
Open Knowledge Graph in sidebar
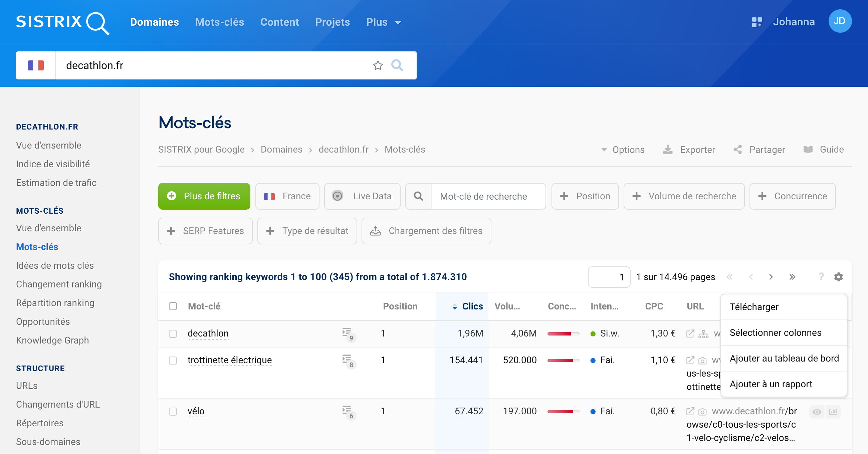click(52, 340)
